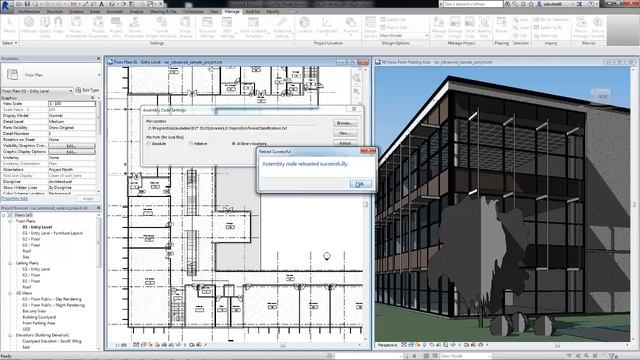
Task: Open MEP Settings dropdown
Action: click(227, 27)
